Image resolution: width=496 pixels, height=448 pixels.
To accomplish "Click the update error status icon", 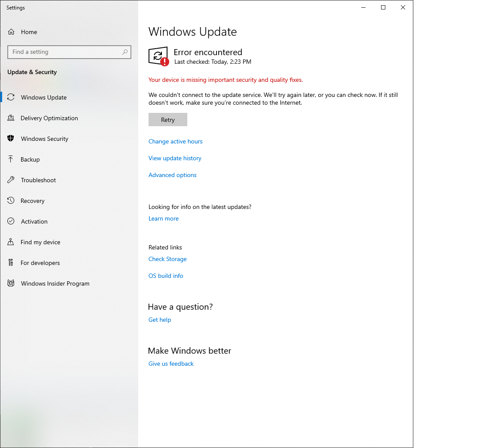I will click(158, 56).
